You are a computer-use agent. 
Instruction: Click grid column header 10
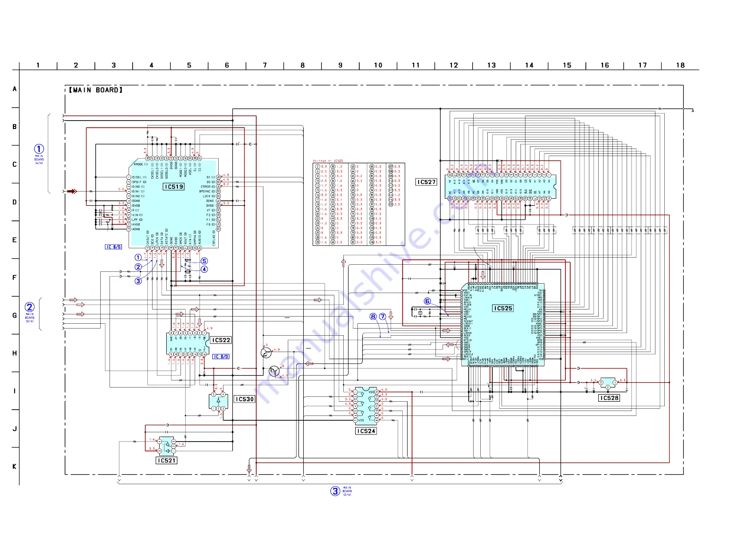(378, 65)
